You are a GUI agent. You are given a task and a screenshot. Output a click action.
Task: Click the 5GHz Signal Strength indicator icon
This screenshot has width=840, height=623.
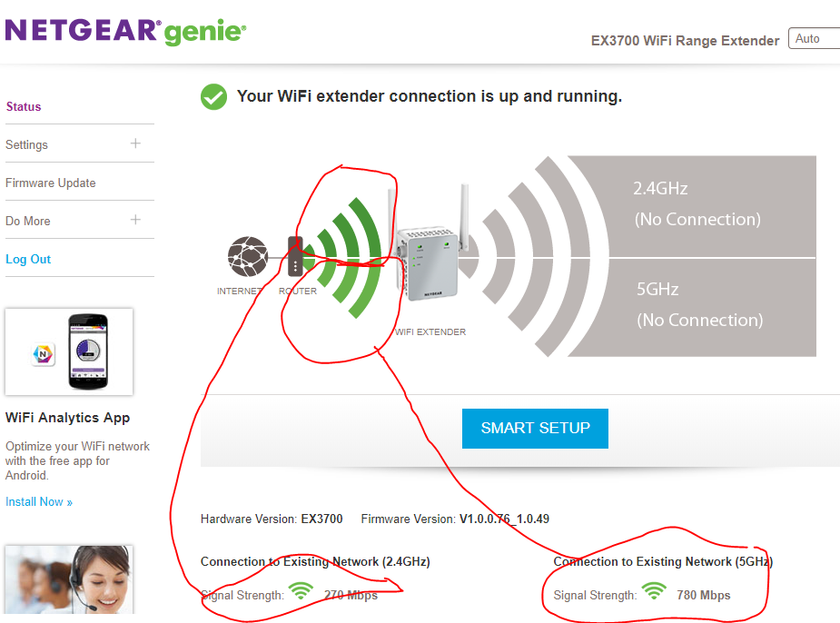pos(654,589)
